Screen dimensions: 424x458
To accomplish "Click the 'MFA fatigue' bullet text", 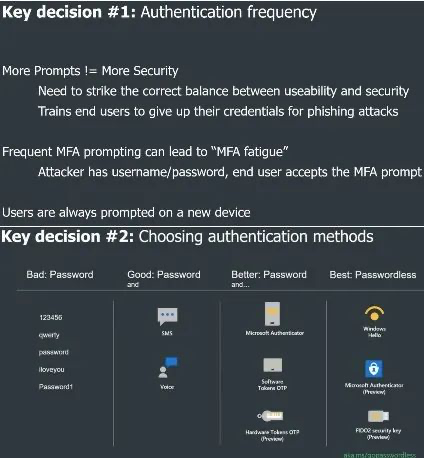I will [145, 152].
